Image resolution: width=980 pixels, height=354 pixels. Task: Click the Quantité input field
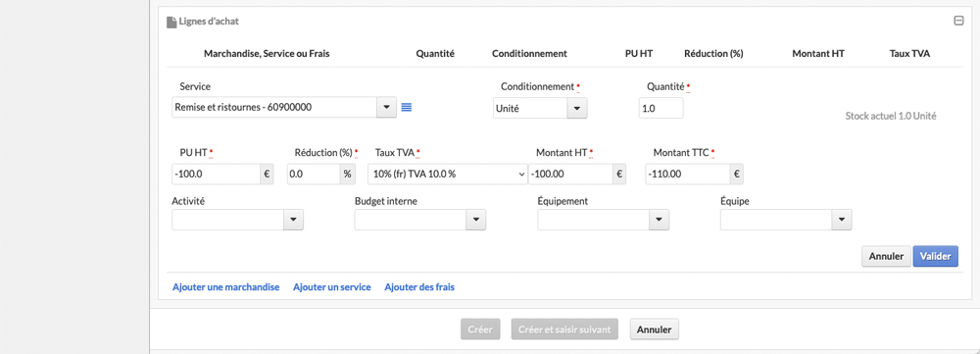pyautogui.click(x=661, y=108)
